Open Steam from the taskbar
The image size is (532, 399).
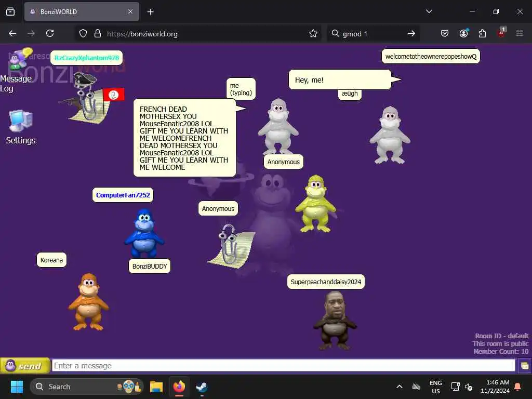tap(202, 387)
